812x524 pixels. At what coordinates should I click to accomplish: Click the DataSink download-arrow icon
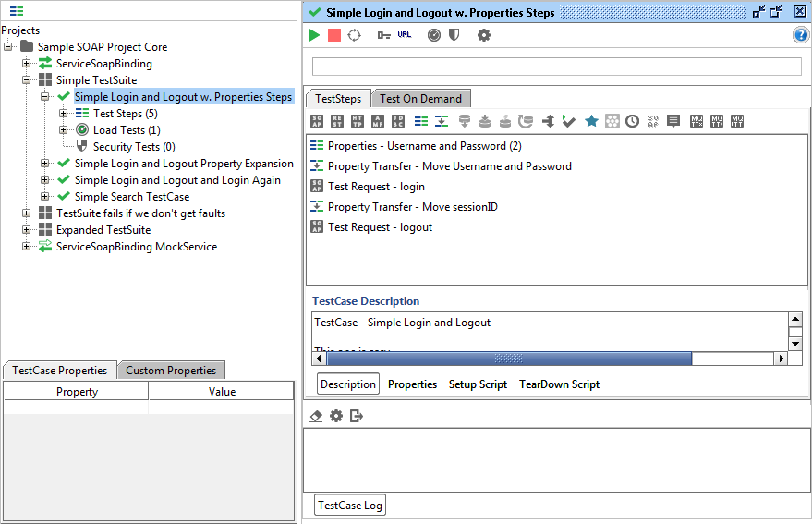click(485, 121)
